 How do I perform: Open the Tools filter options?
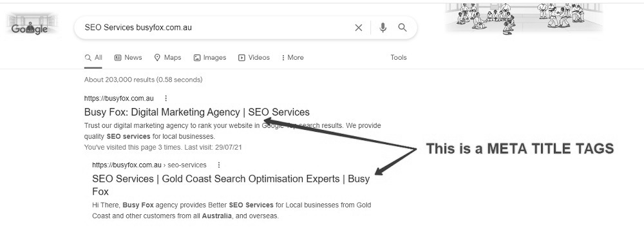coord(399,57)
